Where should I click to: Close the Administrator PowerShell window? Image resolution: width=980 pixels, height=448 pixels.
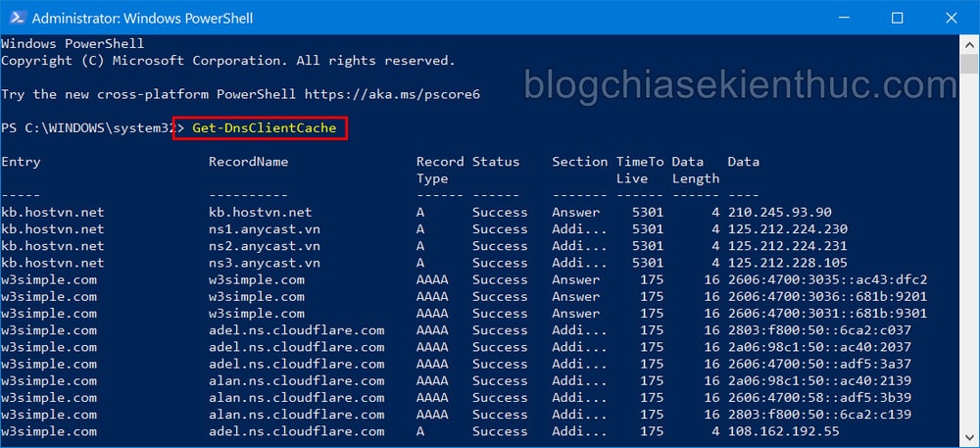coord(952,18)
